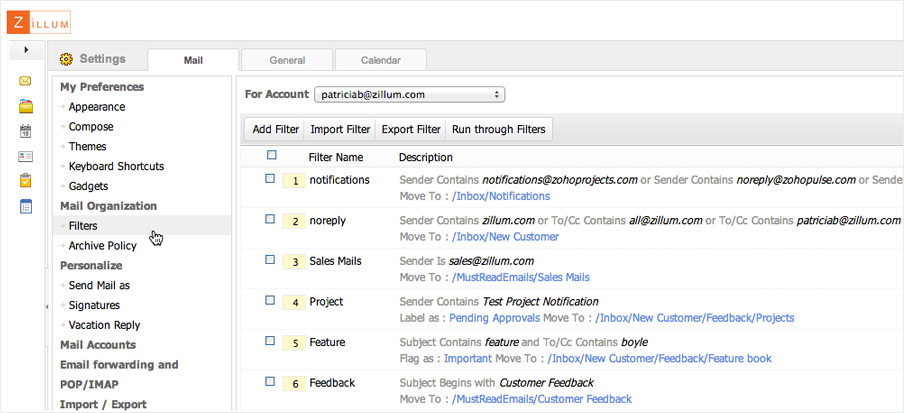
Task: Open the Tasks clipboard icon in sidebar
Action: [25, 181]
